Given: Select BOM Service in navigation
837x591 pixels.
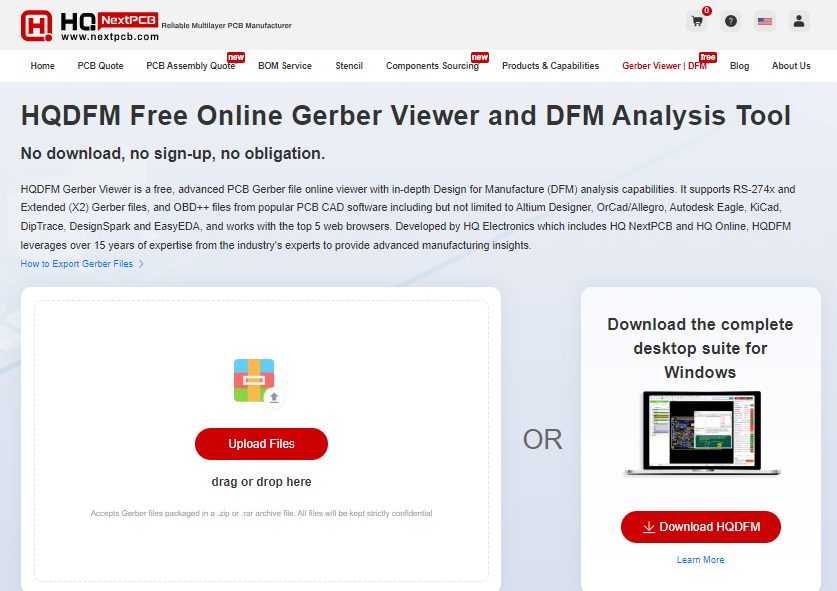Looking at the screenshot, I should (285, 66).
